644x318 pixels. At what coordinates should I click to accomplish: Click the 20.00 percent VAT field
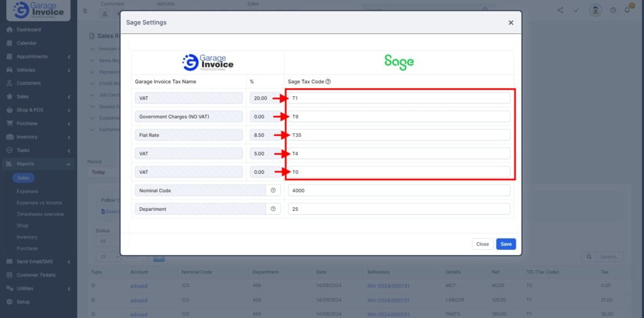click(x=265, y=98)
